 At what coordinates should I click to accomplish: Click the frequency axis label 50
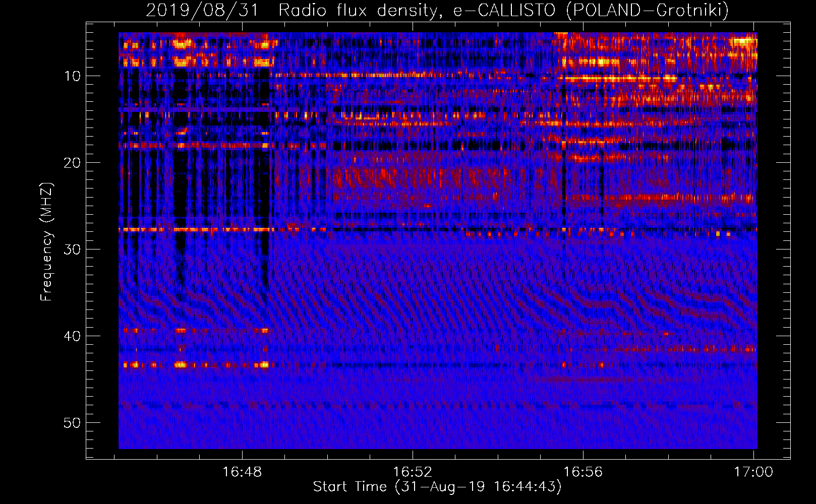tap(73, 423)
